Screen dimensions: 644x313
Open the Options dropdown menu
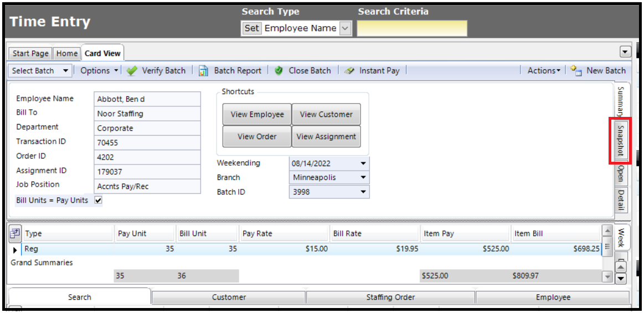(x=99, y=71)
